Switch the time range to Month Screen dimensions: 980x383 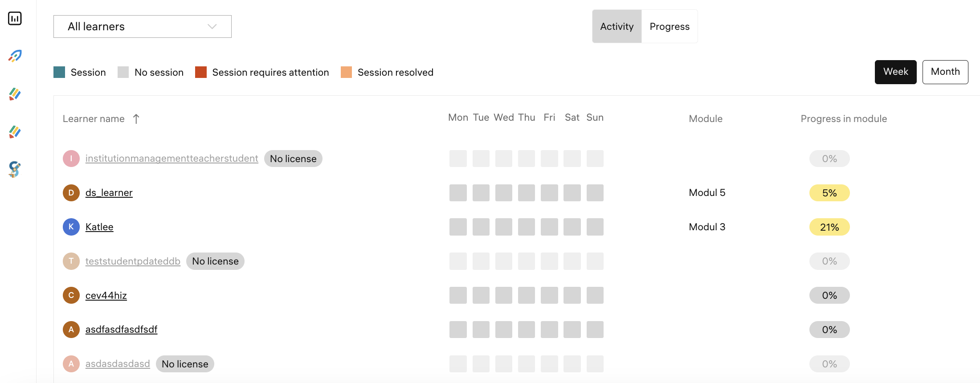(x=945, y=72)
